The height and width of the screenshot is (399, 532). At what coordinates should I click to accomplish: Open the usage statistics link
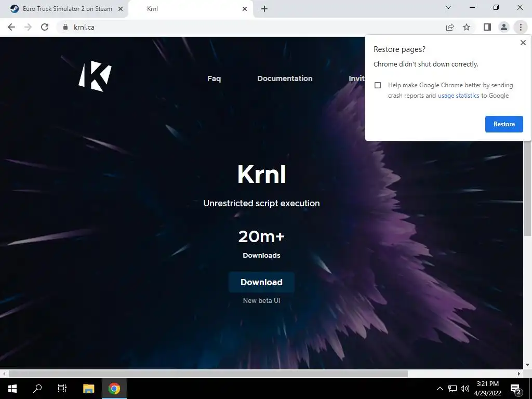click(x=458, y=96)
